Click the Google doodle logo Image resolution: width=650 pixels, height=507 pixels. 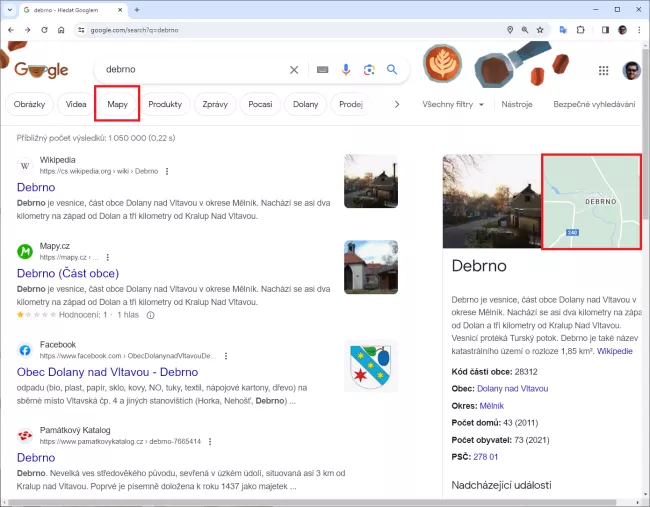coord(41,70)
